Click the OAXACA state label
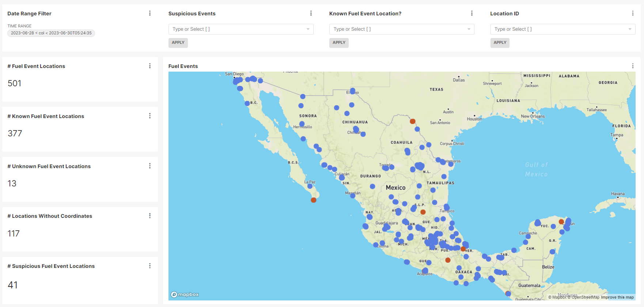 coord(464,272)
